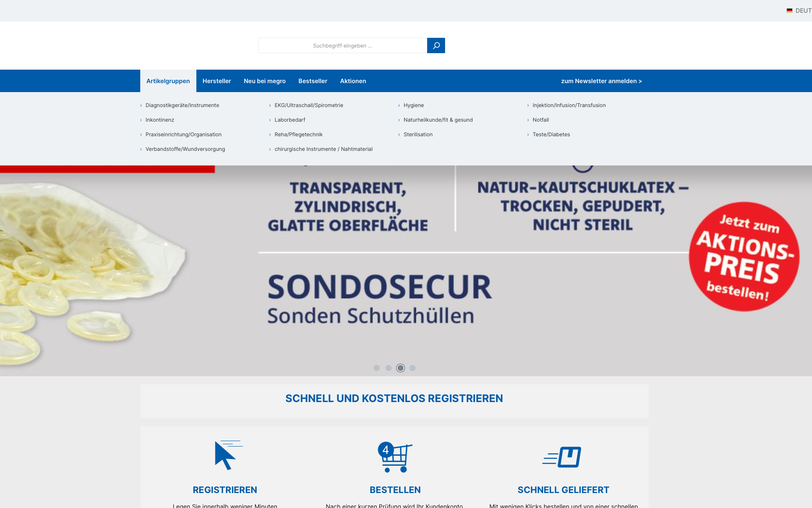Viewport: 812px width, 508px height.
Task: Select the third active carousel dot
Action: point(401,368)
